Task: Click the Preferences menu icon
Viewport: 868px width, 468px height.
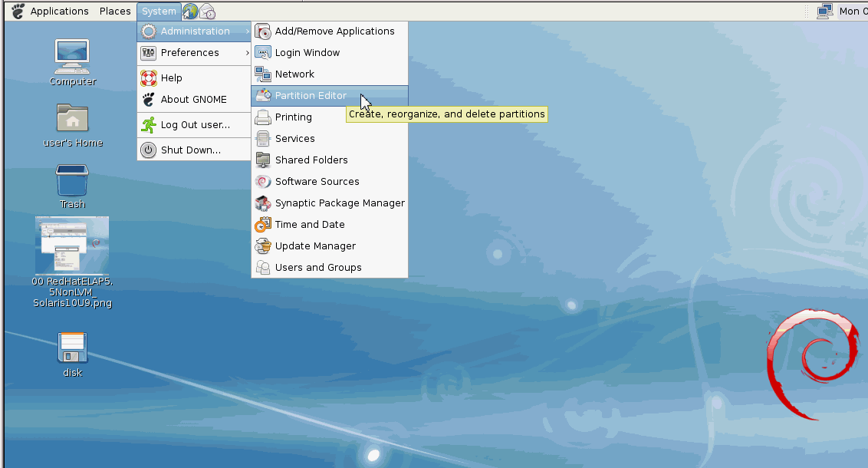Action: tap(148, 53)
